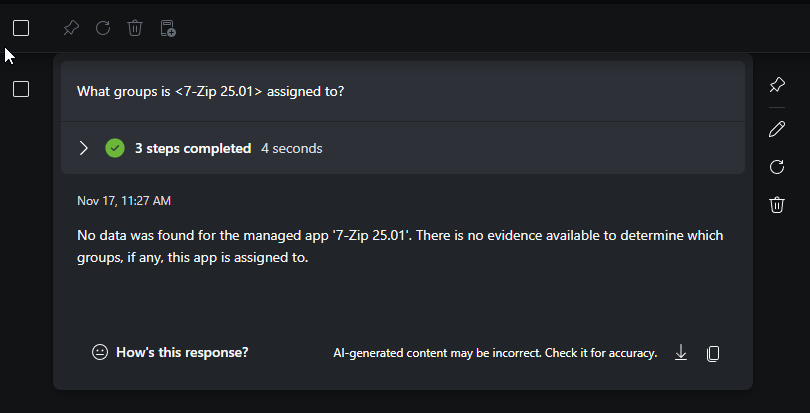Click the prompt text about 7-Zip 25.01 groups
Image resolution: width=810 pixels, height=413 pixels.
point(211,91)
